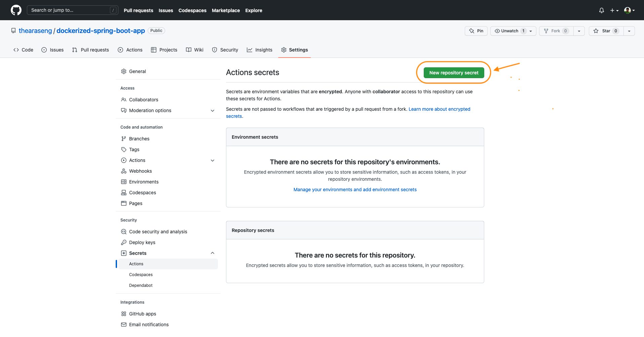Open Collaborators in sidebar

tap(168, 100)
